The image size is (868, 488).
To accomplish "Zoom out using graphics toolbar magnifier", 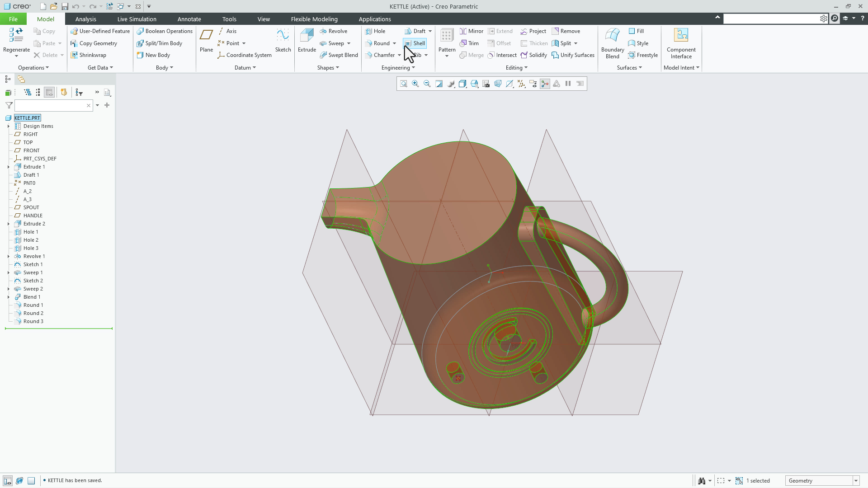I will pyautogui.click(x=427, y=84).
